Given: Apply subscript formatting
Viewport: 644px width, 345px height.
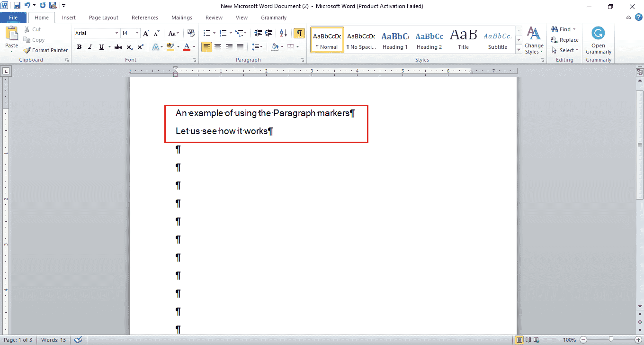Looking at the screenshot, I should click(x=130, y=47).
